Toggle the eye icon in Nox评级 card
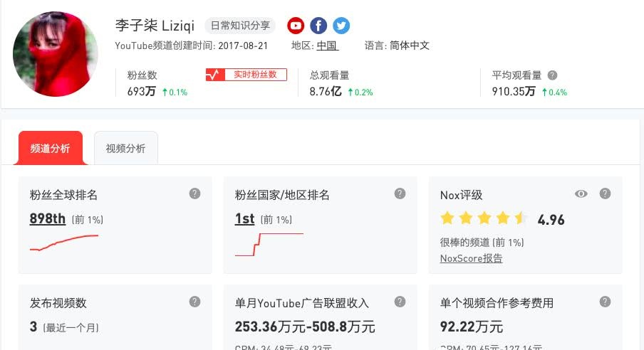Screen dimensions: 644x350 (x=581, y=193)
